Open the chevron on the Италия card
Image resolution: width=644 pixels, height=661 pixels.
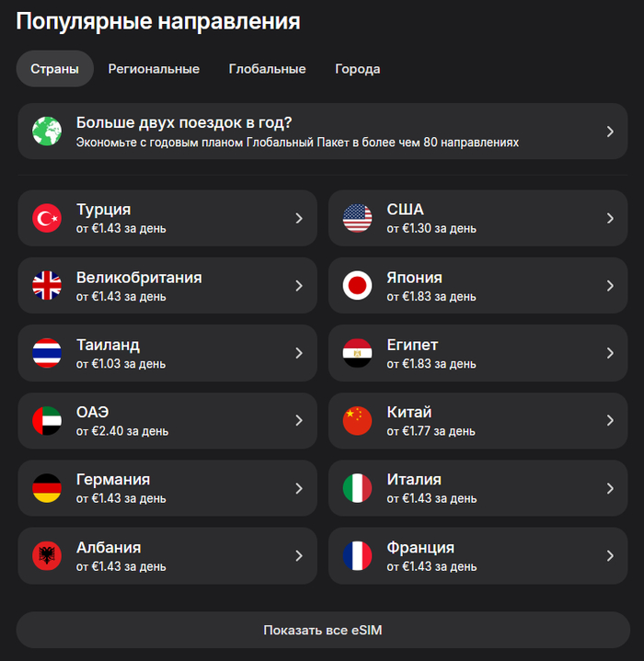[x=610, y=488]
